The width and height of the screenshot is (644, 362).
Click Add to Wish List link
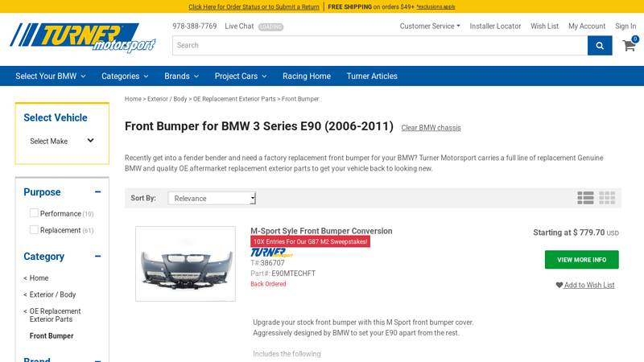tap(589, 285)
